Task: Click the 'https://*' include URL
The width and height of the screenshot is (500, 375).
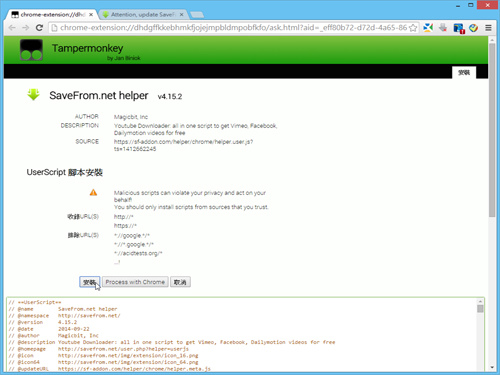Action: (125, 226)
